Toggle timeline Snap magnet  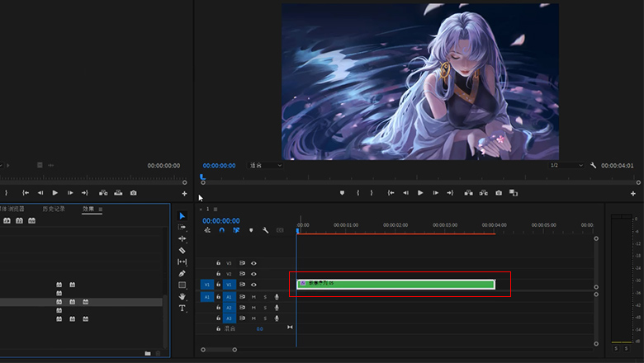pos(222,230)
